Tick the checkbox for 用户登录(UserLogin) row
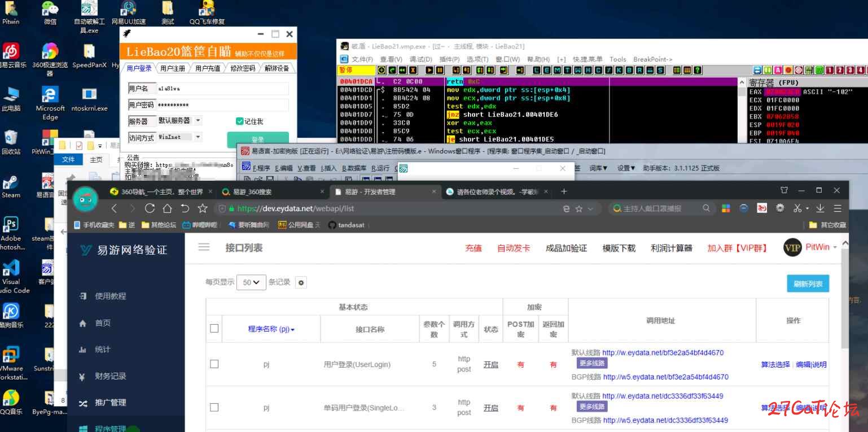Image resolution: width=868 pixels, height=432 pixels. (214, 364)
